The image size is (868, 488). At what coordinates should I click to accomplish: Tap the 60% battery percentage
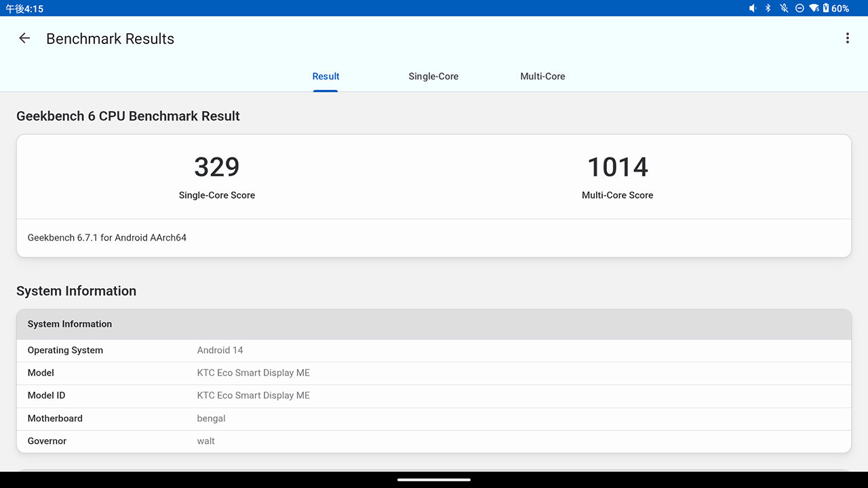(x=840, y=8)
